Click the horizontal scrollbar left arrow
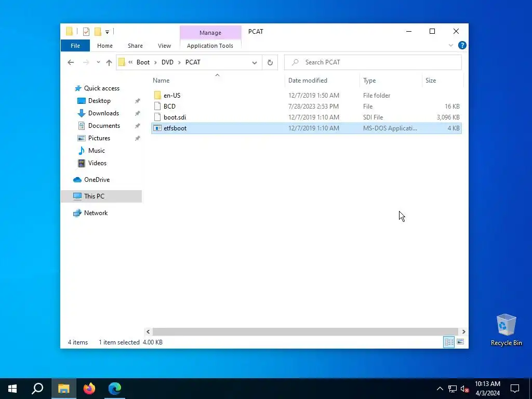This screenshot has height=399, width=532. [x=148, y=331]
